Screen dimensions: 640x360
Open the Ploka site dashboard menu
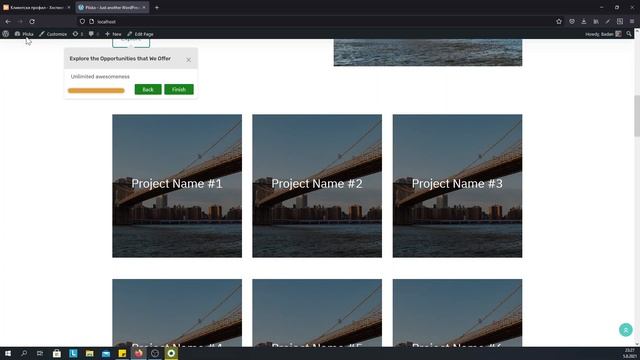click(x=24, y=34)
